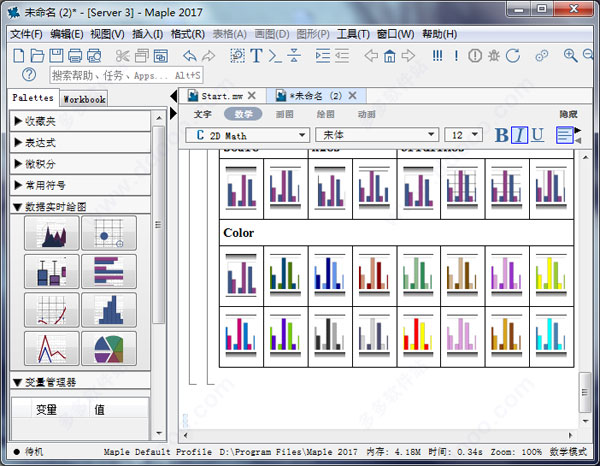Click the help search input field
Image resolution: width=600 pixels, height=466 pixels.
[126, 75]
